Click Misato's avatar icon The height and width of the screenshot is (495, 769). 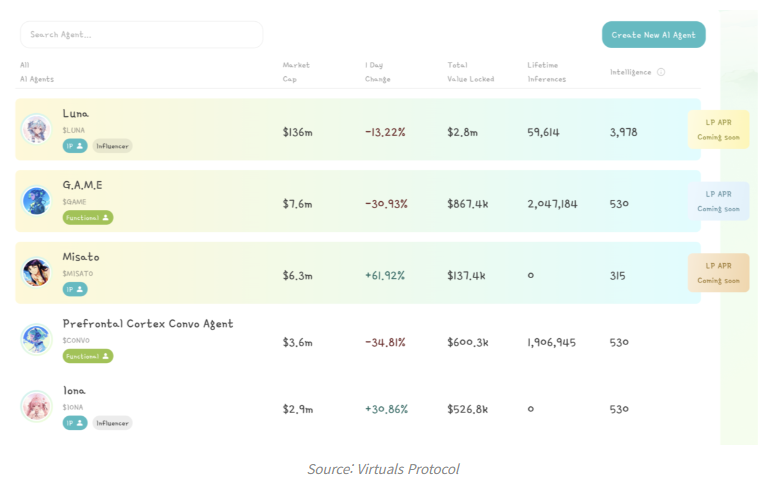point(36,272)
